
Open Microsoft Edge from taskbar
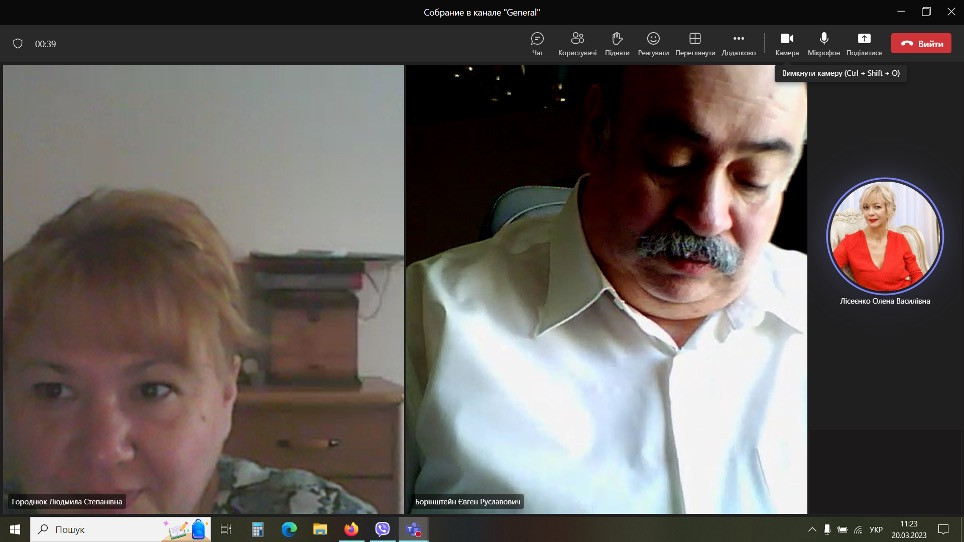pos(289,529)
